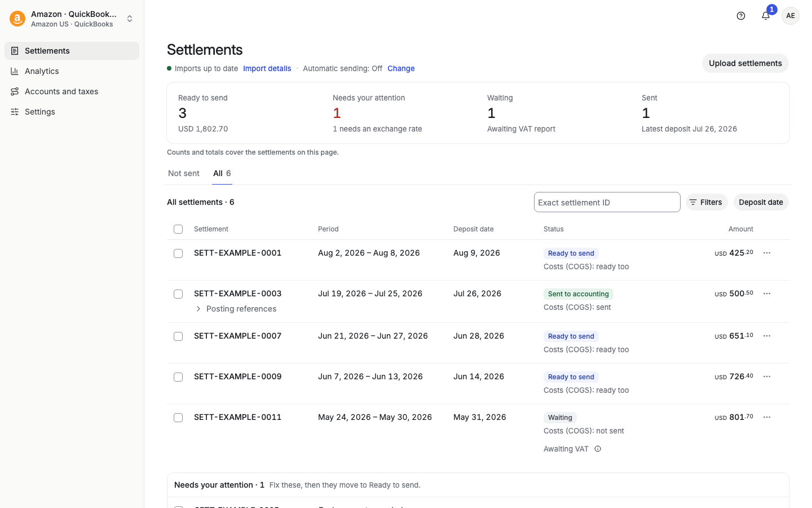Open the Filters dropdown
Image resolution: width=812 pixels, height=508 pixels.
[707, 202]
